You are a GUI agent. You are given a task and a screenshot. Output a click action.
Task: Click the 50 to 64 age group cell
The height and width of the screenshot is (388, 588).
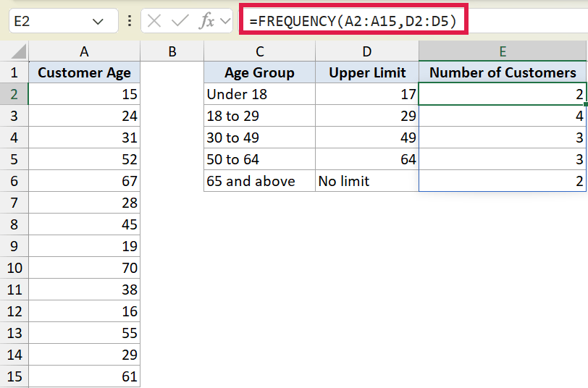[x=259, y=159]
